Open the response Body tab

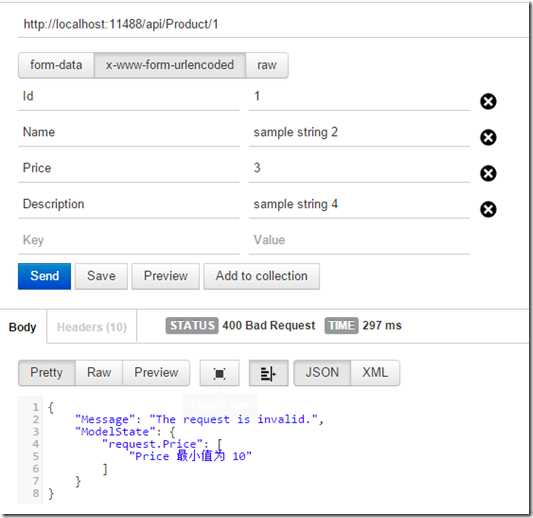tap(22, 327)
